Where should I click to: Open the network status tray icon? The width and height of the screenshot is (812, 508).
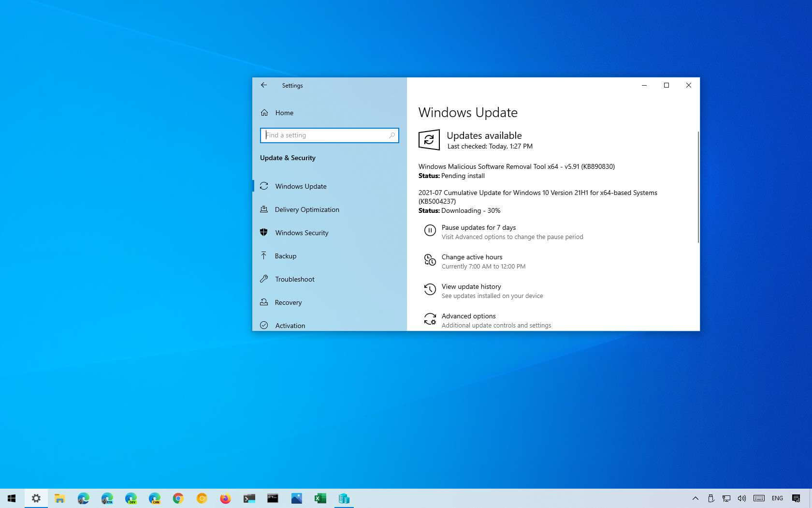tap(726, 498)
